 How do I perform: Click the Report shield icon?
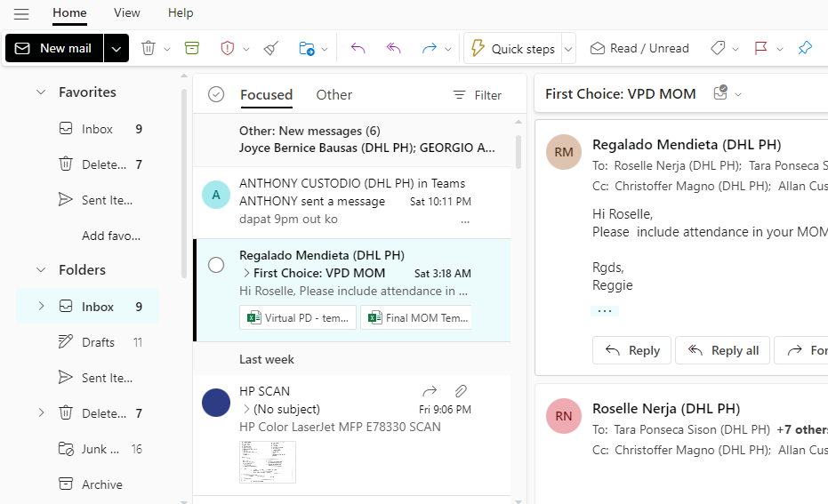[227, 49]
